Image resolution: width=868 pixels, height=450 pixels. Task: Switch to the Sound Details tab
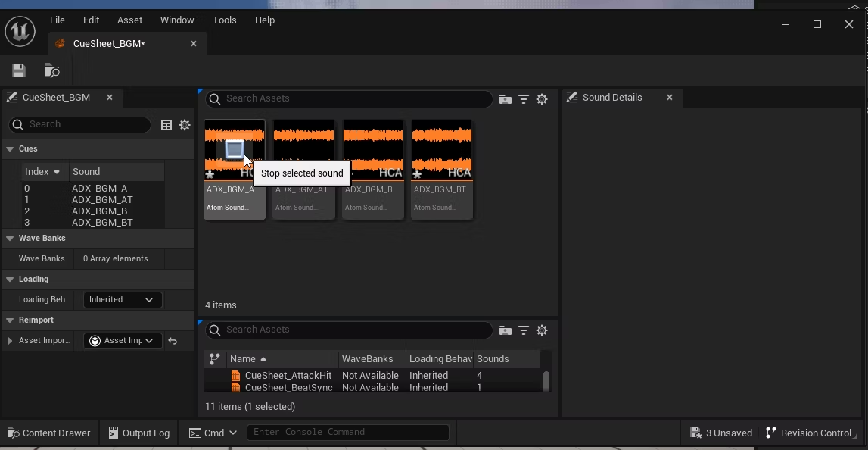[611, 98]
